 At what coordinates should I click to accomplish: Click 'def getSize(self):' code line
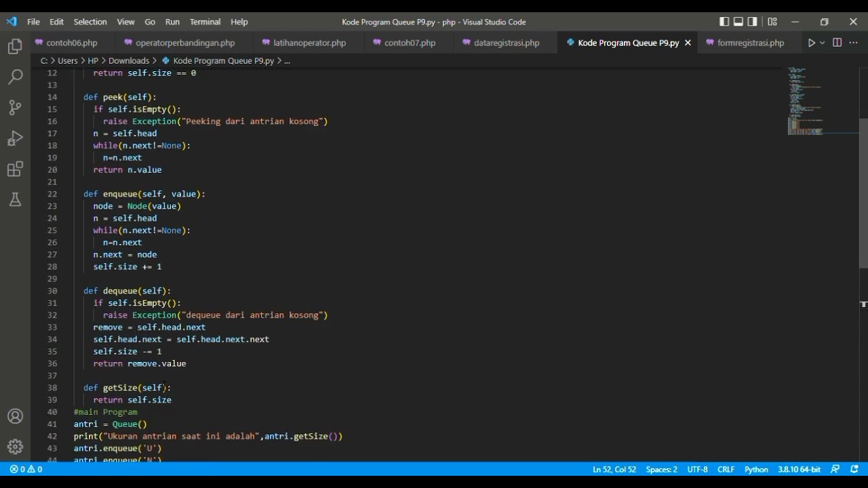(x=127, y=388)
